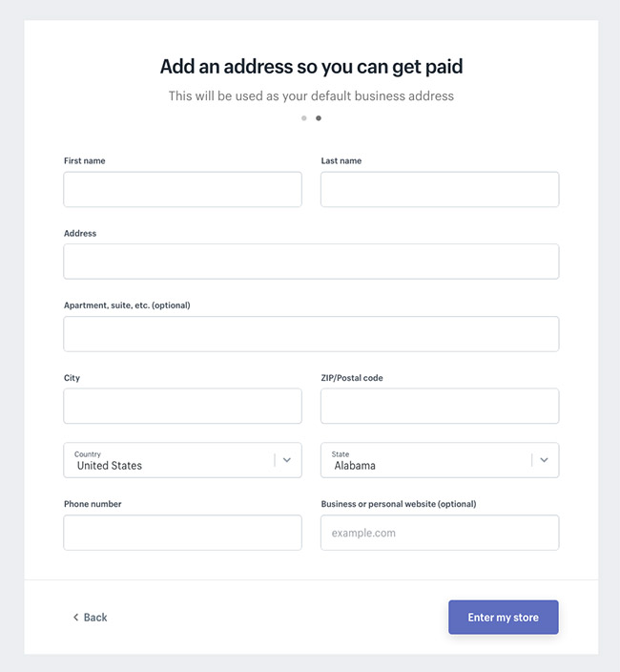Open the Country dropdown showing United States
This screenshot has height=672, width=620.
coord(182,460)
